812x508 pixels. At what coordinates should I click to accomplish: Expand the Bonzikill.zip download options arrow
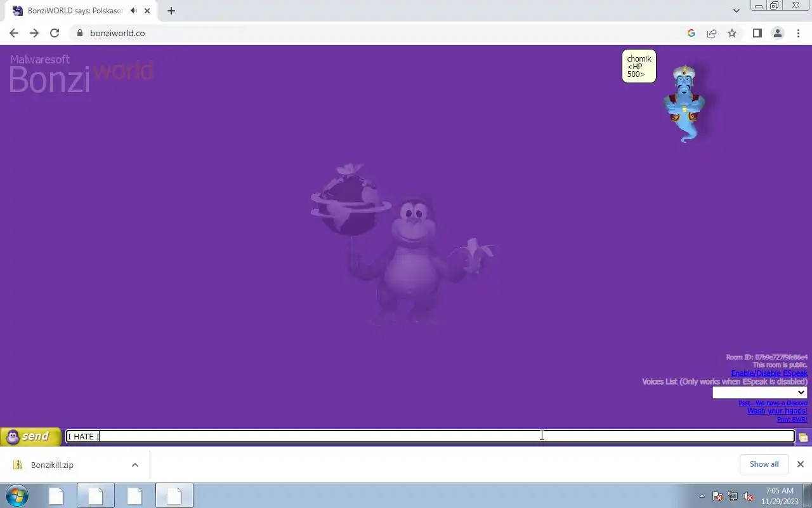pyautogui.click(x=135, y=465)
